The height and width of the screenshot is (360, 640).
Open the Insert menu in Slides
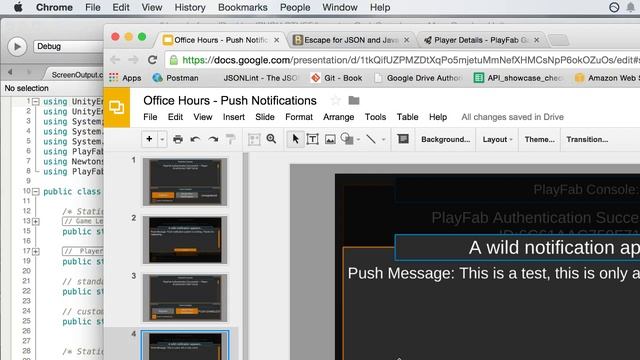[x=233, y=117]
